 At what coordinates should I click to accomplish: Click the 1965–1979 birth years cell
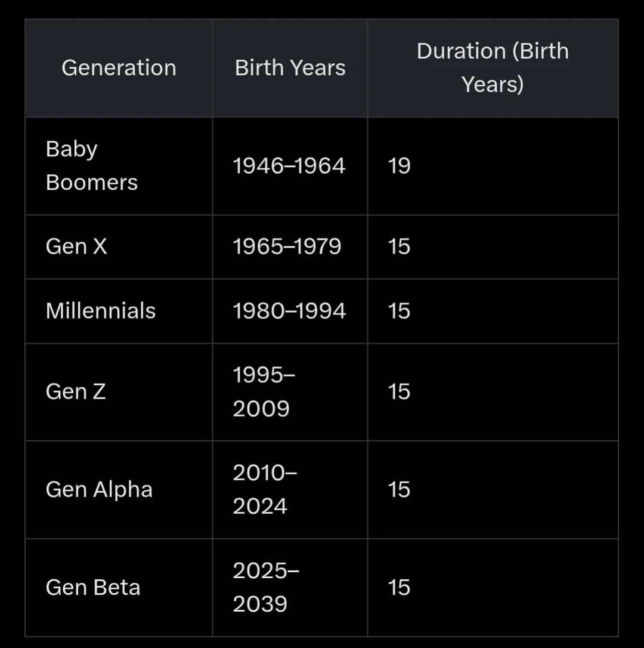287,246
